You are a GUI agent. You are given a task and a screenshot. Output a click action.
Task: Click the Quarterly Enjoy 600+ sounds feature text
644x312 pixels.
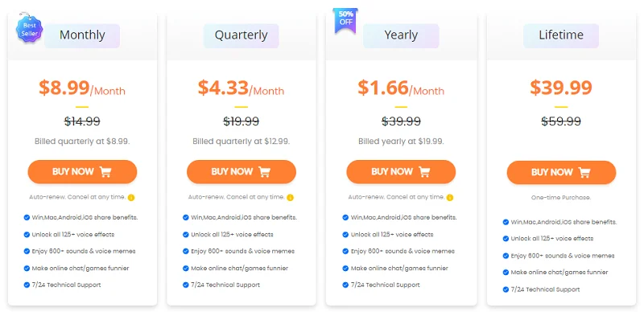tap(243, 251)
